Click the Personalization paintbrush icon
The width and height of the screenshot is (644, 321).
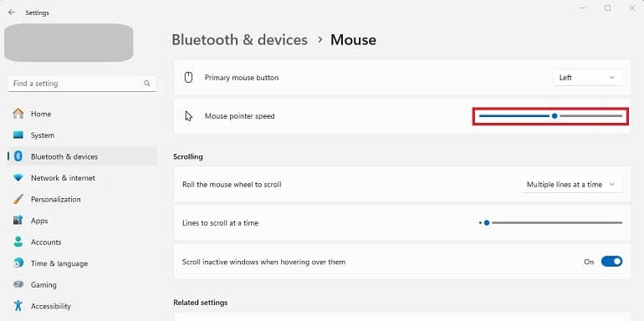click(18, 199)
